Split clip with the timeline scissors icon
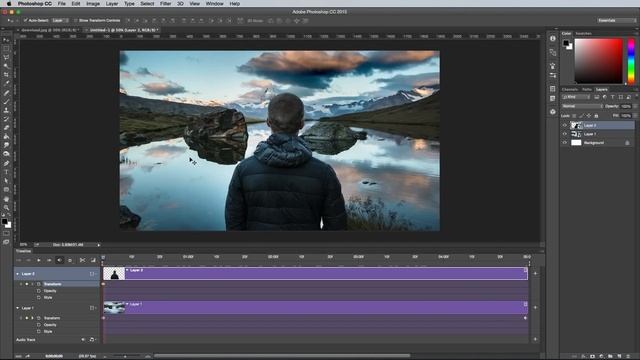Viewport: 640px width, 360px height. (82, 260)
